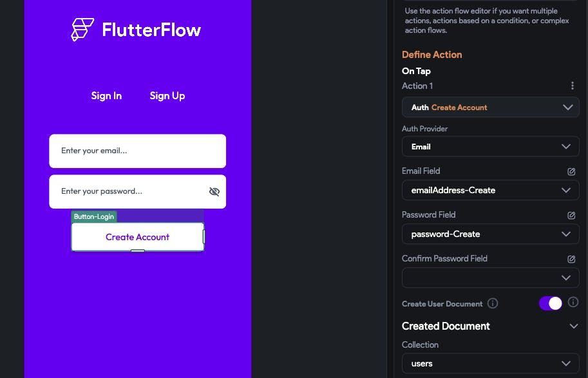
Task: Click the edit icon beside Confirm Password Field
Action: point(571,259)
